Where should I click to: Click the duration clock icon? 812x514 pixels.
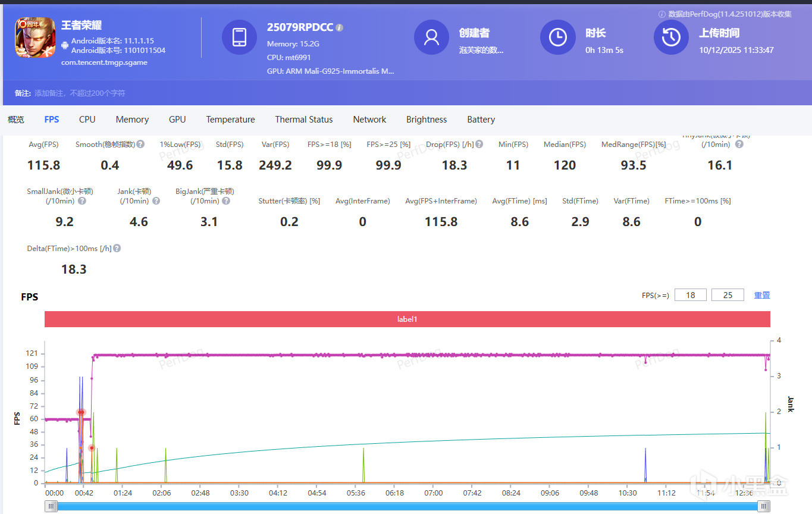point(557,37)
